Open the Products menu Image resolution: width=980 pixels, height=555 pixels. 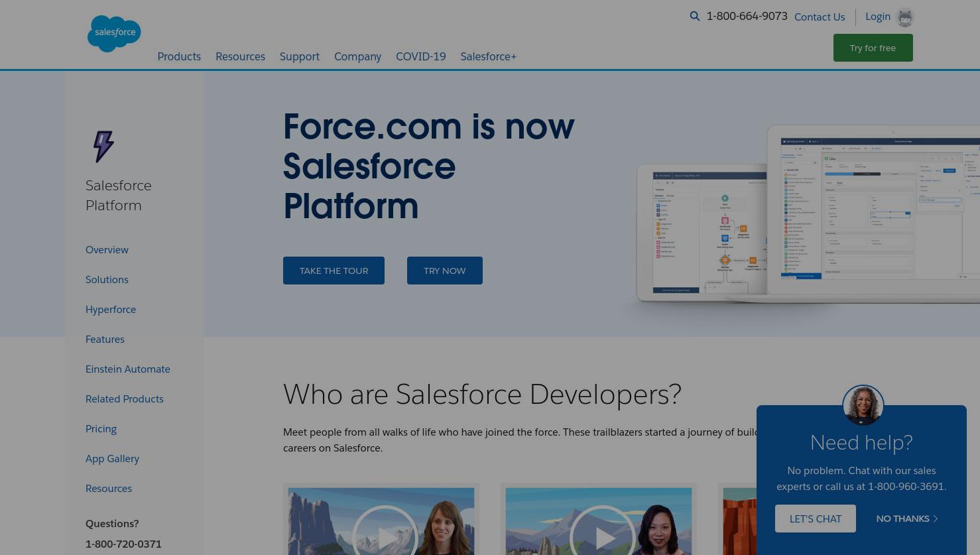(x=179, y=56)
